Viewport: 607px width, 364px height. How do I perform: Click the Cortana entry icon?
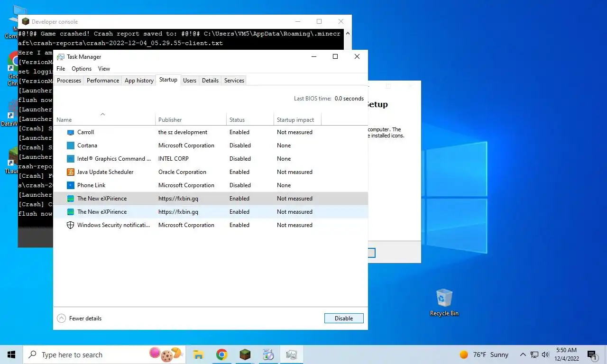click(71, 146)
